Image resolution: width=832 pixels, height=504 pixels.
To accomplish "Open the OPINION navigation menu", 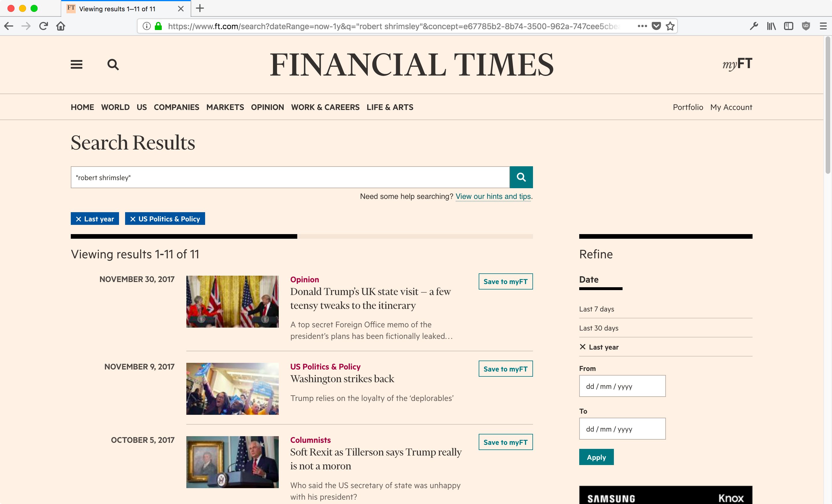I will tap(267, 107).
